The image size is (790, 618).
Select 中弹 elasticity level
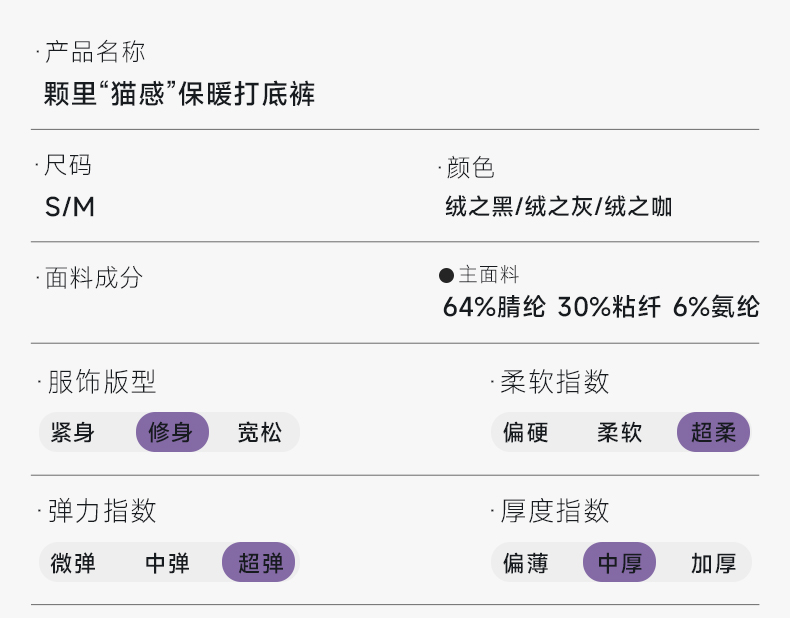coord(167,563)
